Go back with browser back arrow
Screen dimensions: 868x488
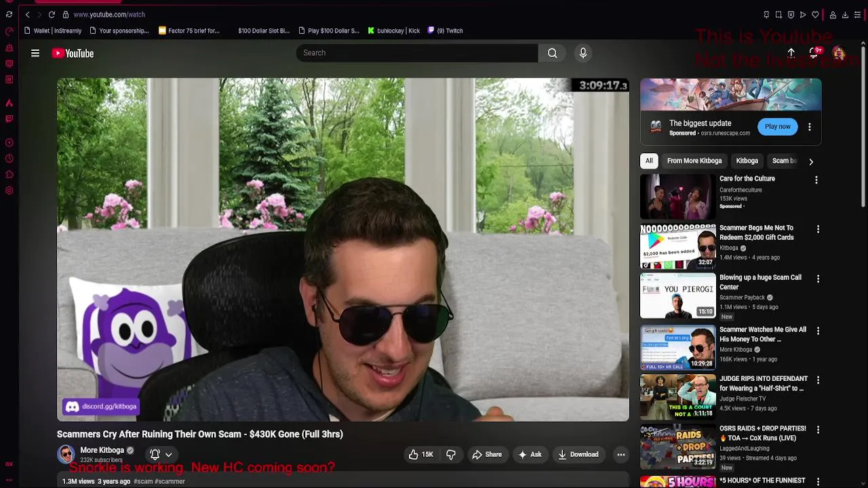[x=27, y=14]
